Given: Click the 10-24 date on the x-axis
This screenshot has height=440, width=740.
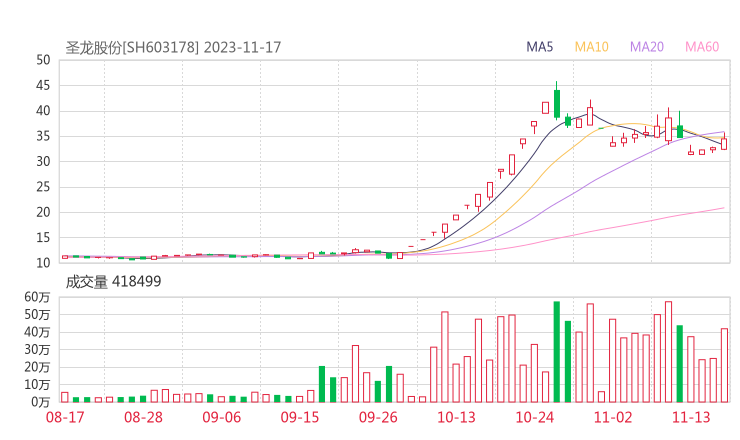Looking at the screenshot, I should point(534,417).
